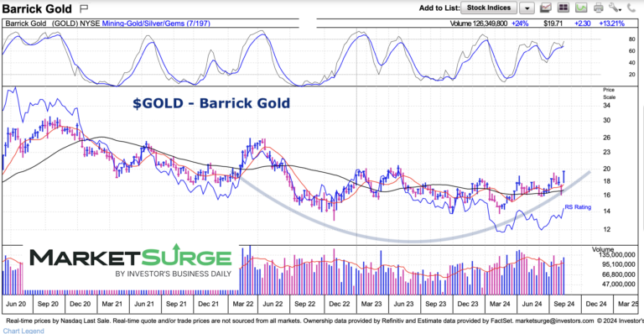The width and height of the screenshot is (644, 334).
Task: Click the Dec 24 timeline label
Action: [596, 304]
